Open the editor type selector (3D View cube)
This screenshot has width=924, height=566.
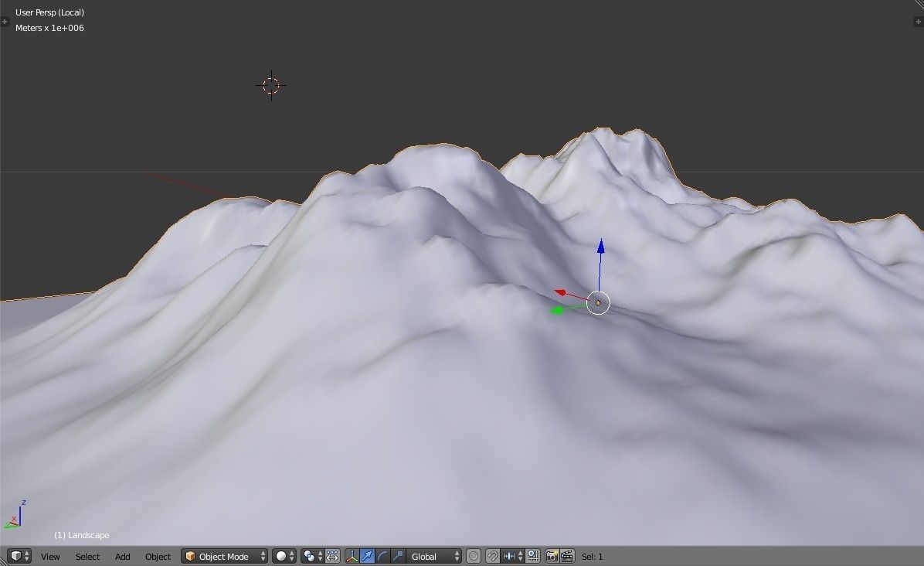tap(19, 556)
